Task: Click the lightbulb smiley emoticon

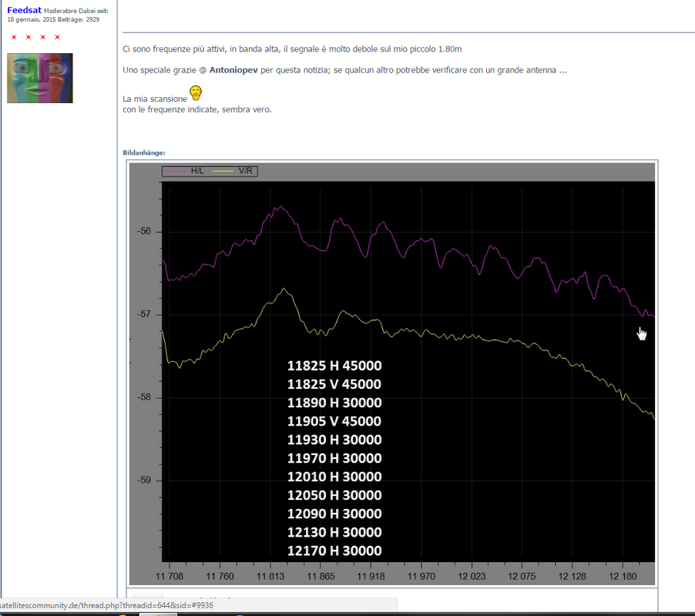Action: (x=196, y=93)
